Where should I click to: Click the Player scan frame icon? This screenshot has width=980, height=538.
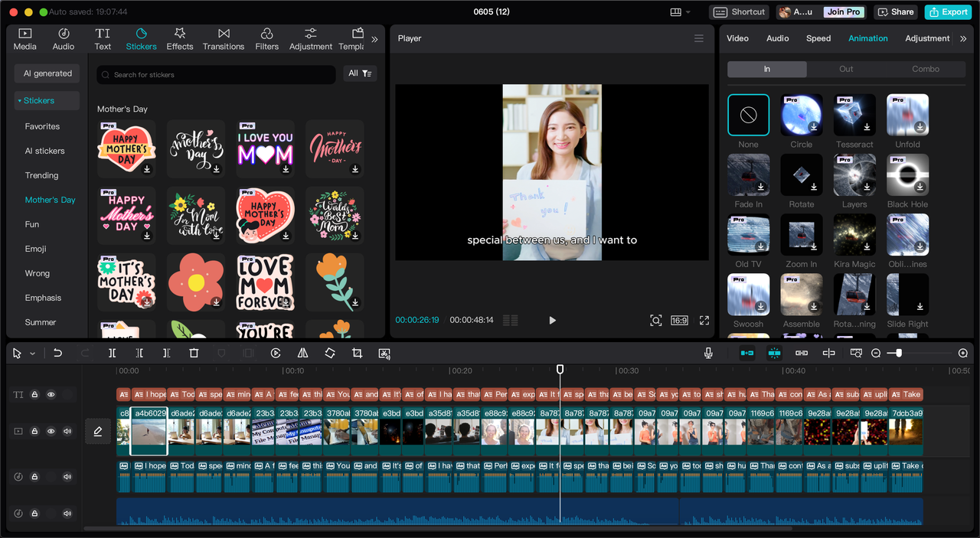point(656,320)
